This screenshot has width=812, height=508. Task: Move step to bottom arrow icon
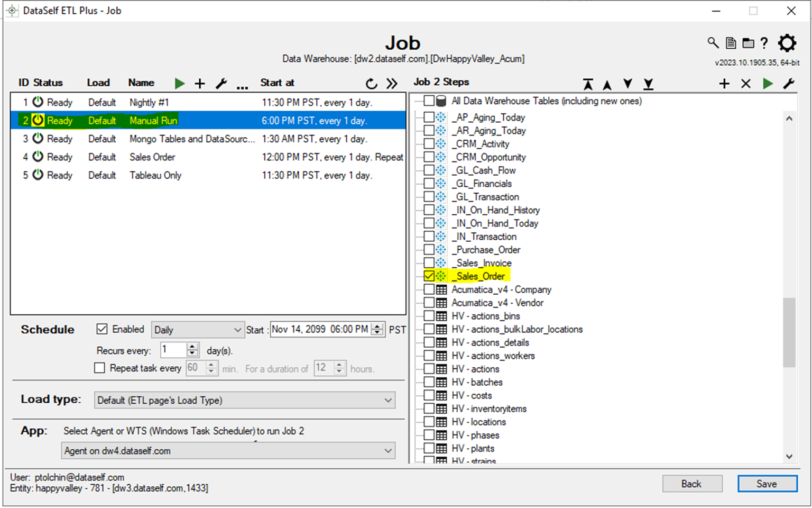[x=649, y=84]
